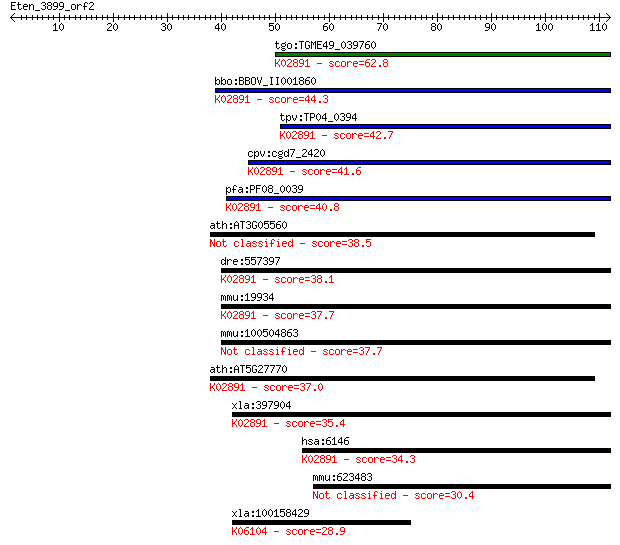Screen dimensions: 620x545
Task: Open the mmu:623483 gene link
Action: (x=342, y=477)
